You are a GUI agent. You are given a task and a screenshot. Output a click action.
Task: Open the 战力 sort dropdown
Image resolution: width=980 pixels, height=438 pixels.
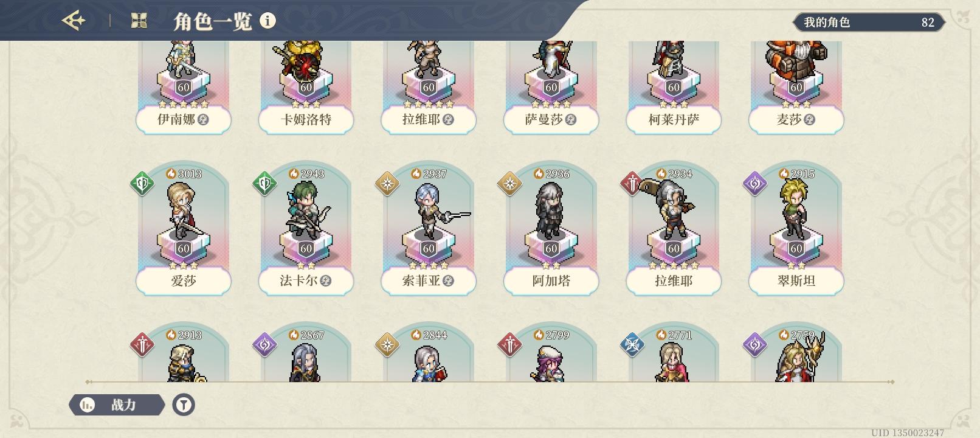[x=117, y=405]
